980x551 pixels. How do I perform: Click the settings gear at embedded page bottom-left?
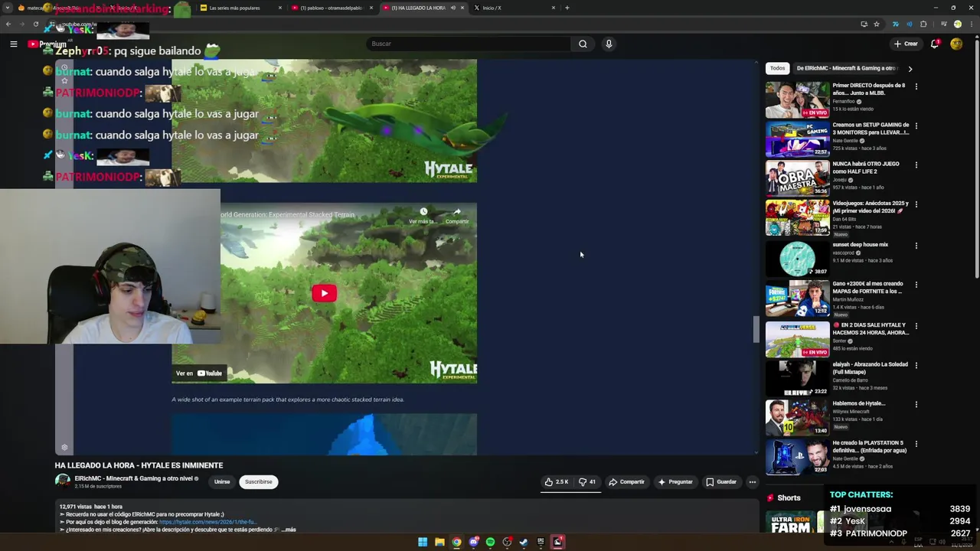[x=64, y=448]
